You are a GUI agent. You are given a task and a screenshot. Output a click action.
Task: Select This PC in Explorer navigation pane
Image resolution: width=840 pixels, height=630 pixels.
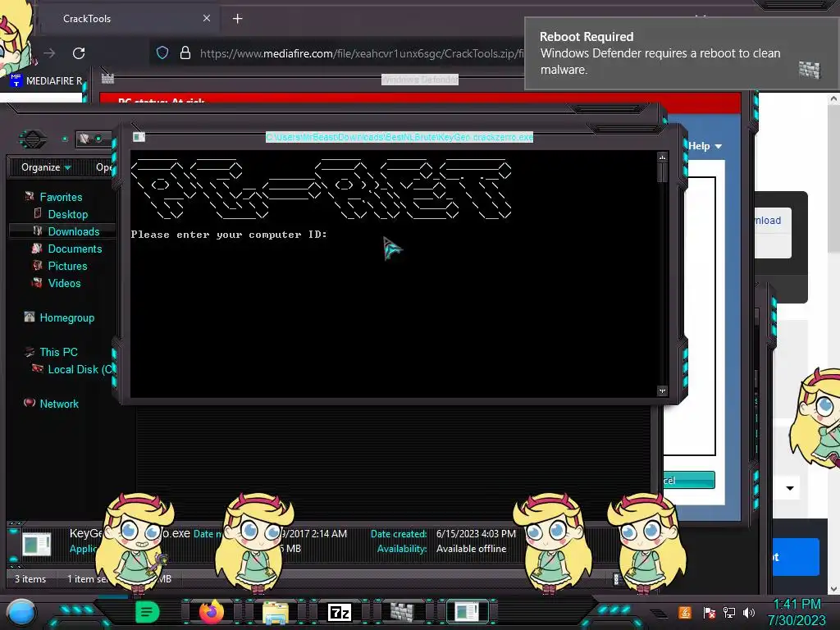[x=59, y=352]
